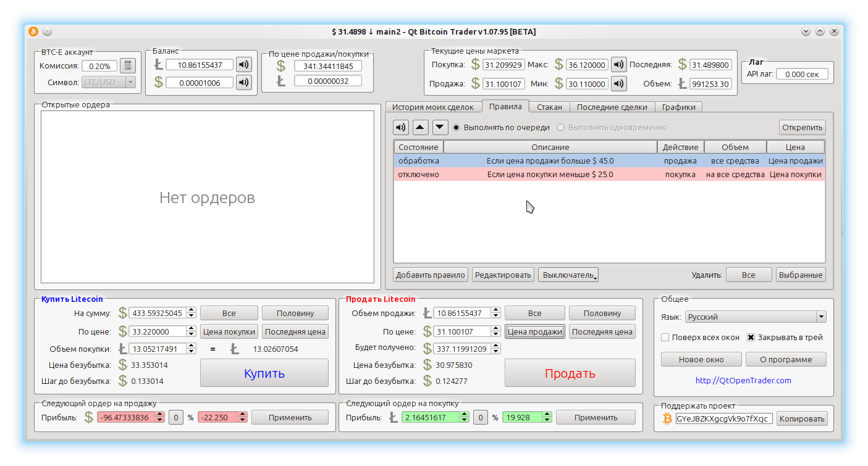Image resolution: width=868 pixels, height=466 pixels.
Task: Click the Копировать address button
Action: [802, 418]
